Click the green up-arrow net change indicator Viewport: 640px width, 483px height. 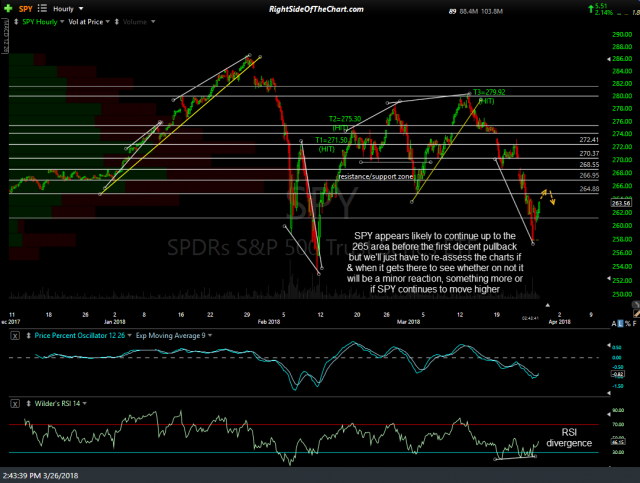tap(590, 8)
